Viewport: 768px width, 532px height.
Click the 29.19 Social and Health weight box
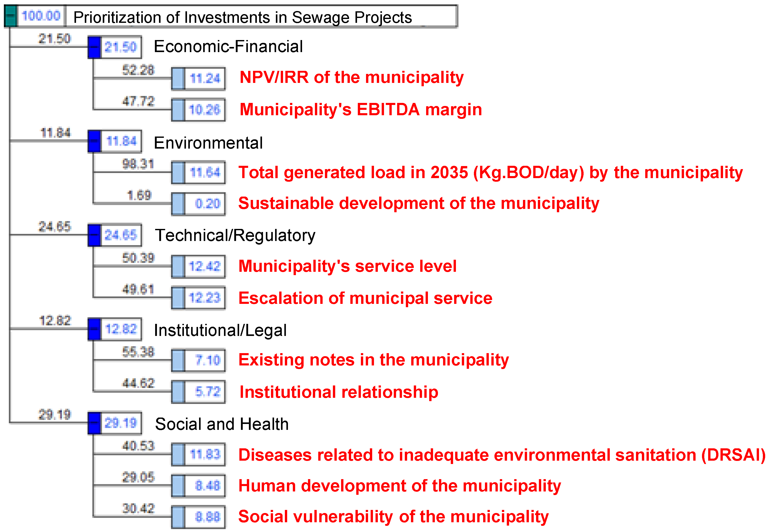click(x=121, y=423)
